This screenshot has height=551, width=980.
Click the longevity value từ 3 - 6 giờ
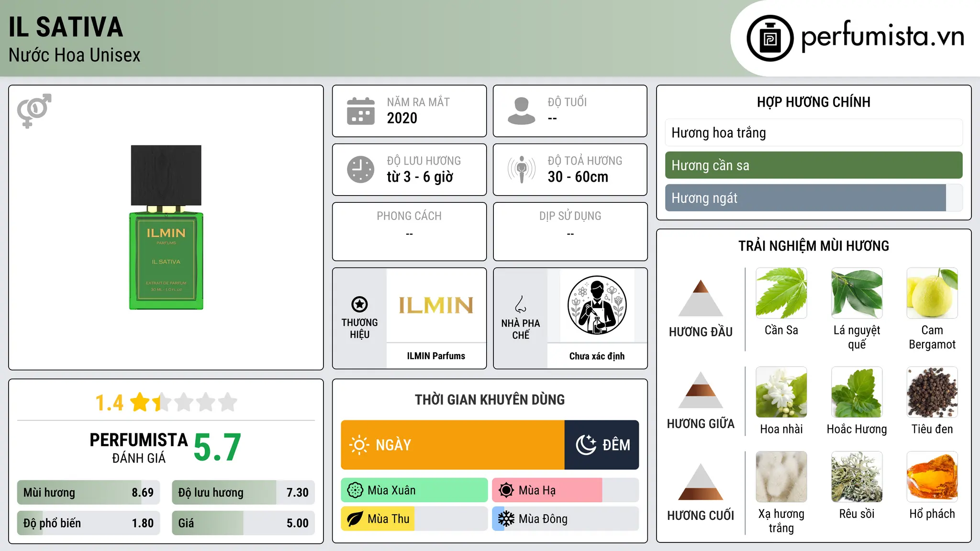click(x=420, y=177)
